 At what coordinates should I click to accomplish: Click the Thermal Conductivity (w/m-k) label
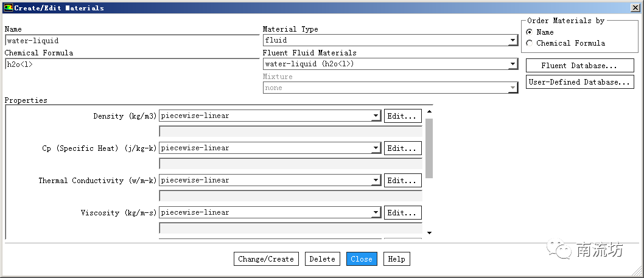[98, 181]
